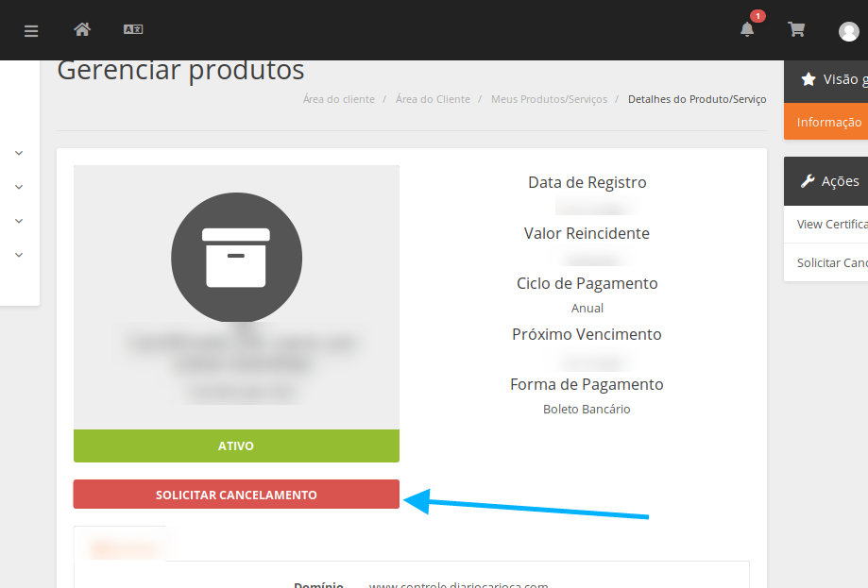
Task: Click the star icon beside Visão
Action: 808,80
